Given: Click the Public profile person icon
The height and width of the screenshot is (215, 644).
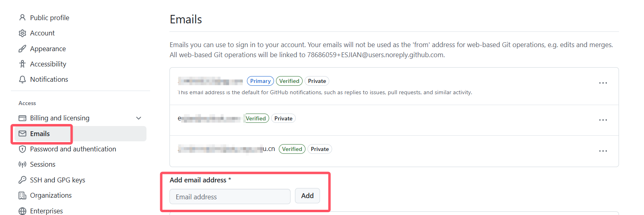Looking at the screenshot, I should pos(23,18).
